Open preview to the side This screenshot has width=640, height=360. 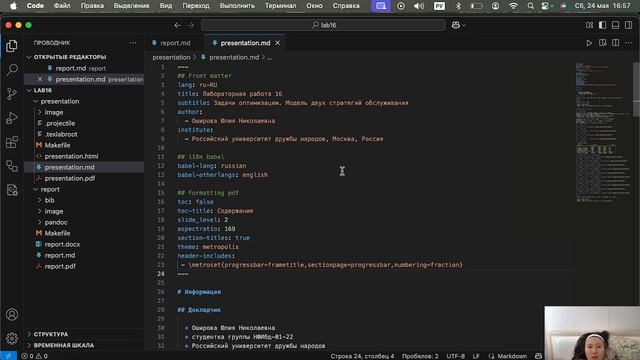coord(602,43)
